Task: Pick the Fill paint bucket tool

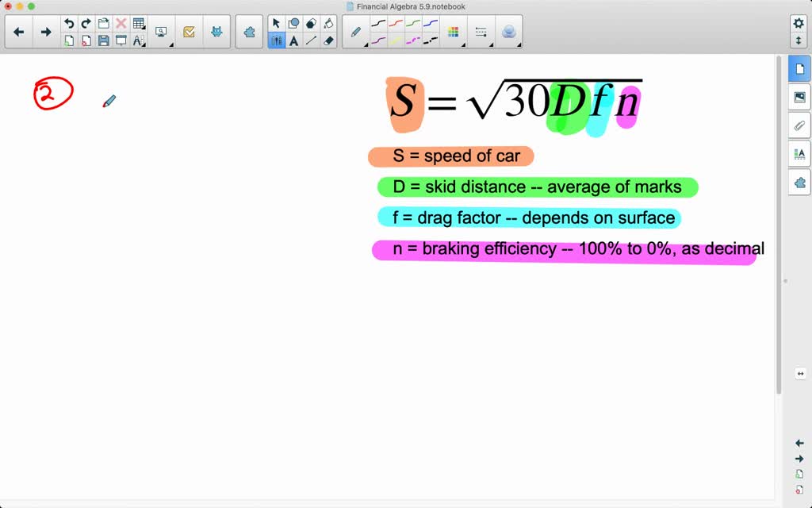Action: point(329,24)
